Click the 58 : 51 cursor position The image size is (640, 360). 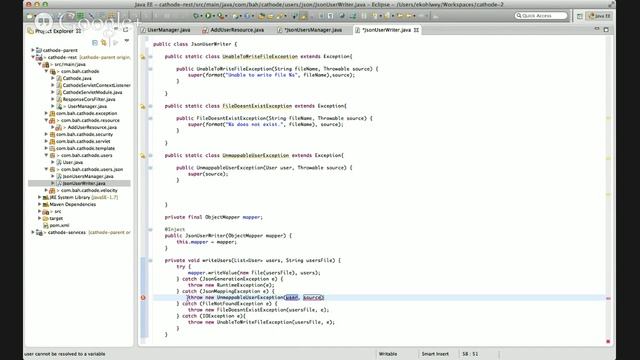[470, 354]
